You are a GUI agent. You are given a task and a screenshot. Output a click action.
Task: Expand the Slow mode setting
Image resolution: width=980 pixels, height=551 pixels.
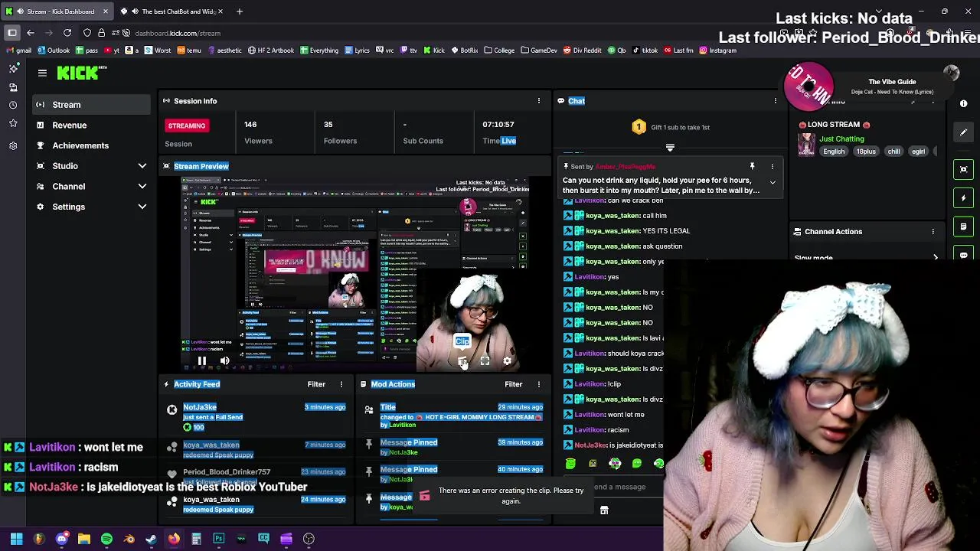click(866, 258)
